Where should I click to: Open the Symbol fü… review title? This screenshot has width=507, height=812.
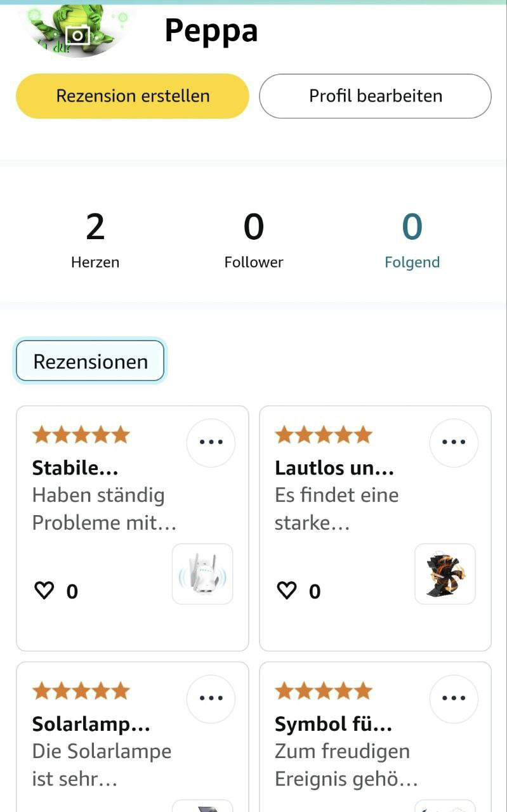(333, 724)
